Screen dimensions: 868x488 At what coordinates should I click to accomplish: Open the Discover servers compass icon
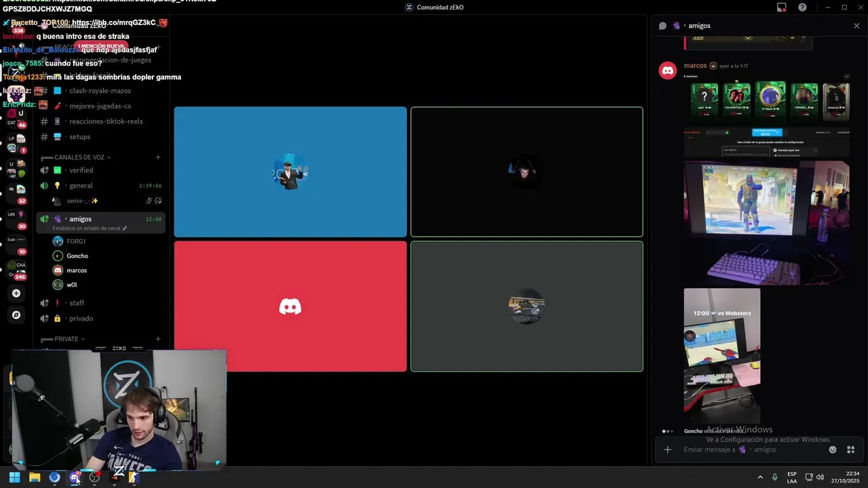[x=16, y=315]
